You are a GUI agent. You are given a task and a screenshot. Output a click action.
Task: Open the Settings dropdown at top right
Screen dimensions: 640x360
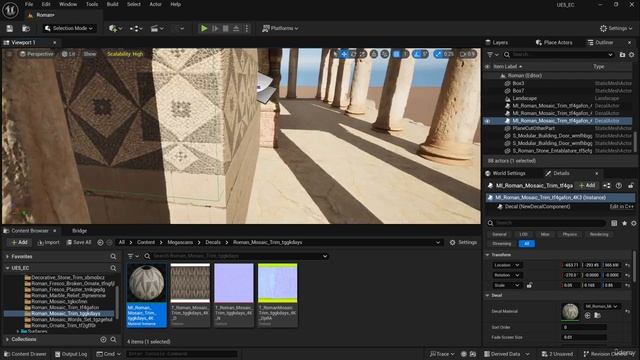tap(616, 28)
